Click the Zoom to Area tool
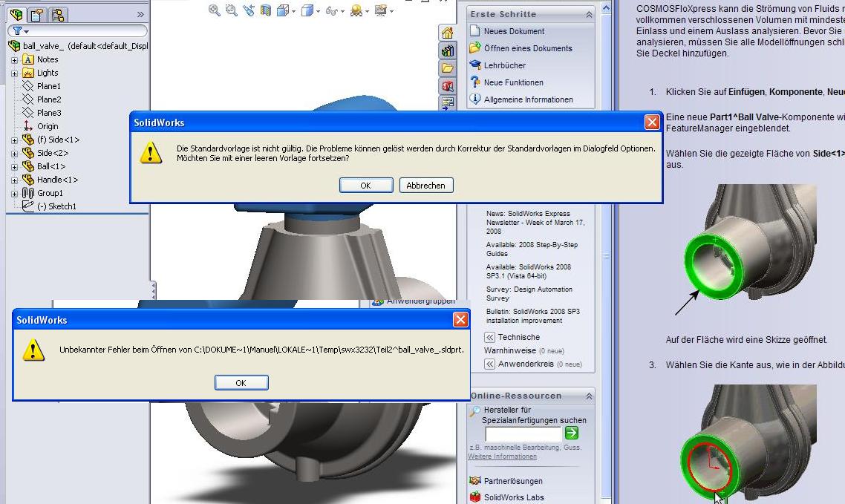The image size is (845, 504). click(232, 10)
